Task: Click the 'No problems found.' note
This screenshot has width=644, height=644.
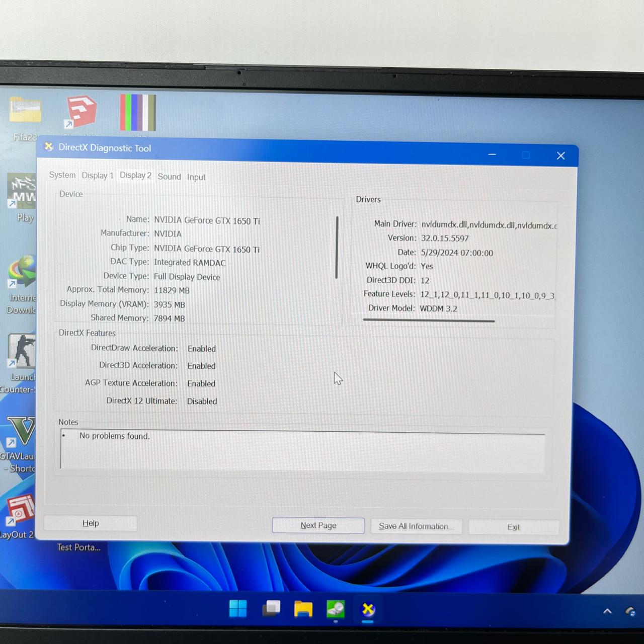Action: (x=115, y=436)
